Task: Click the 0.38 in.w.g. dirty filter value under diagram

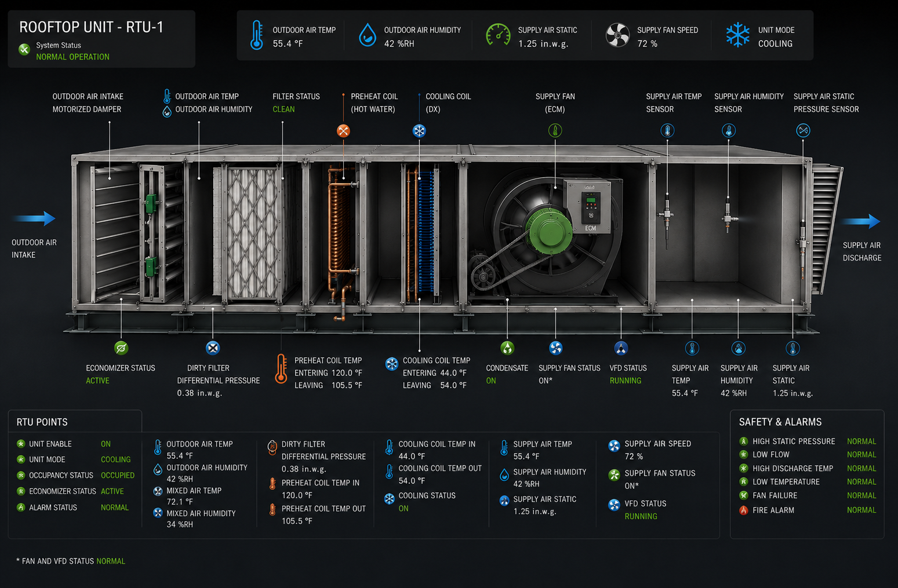Action: [x=199, y=393]
